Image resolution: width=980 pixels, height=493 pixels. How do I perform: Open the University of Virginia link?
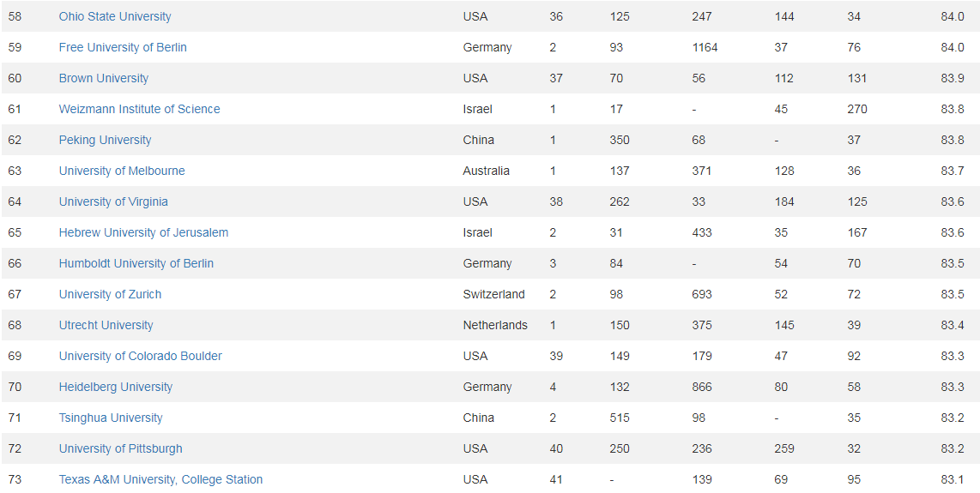point(113,201)
